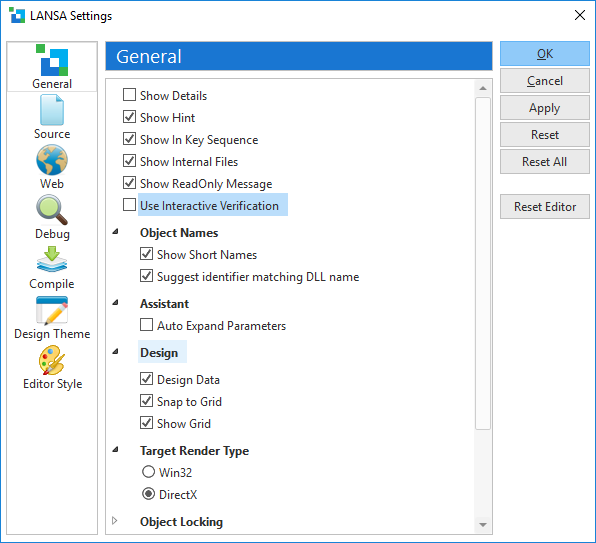Open the General settings category icon

click(x=52, y=60)
